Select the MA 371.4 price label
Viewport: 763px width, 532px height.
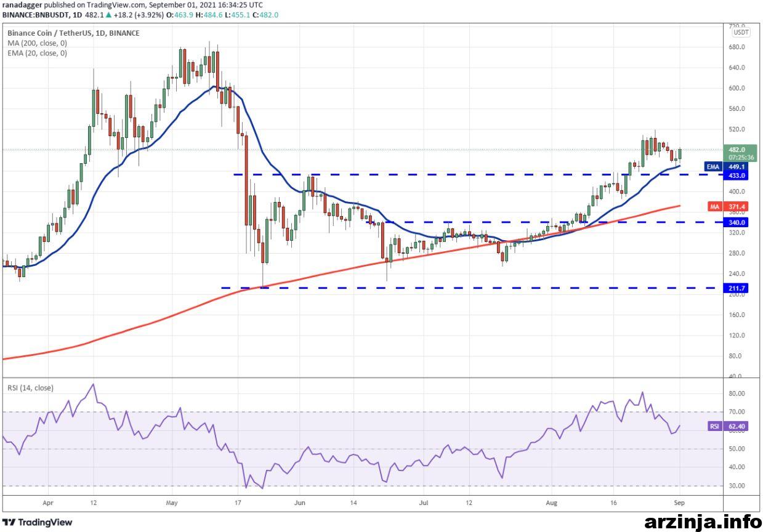(x=727, y=207)
